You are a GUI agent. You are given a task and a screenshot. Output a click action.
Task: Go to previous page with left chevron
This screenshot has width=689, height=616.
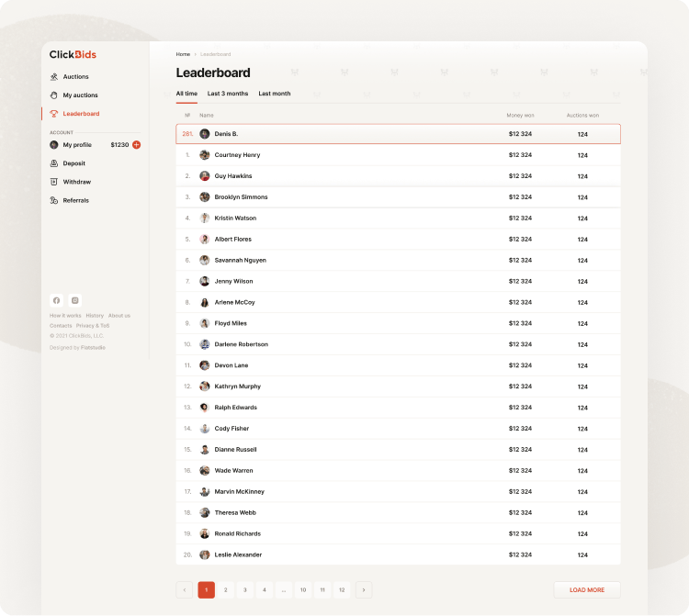click(185, 590)
